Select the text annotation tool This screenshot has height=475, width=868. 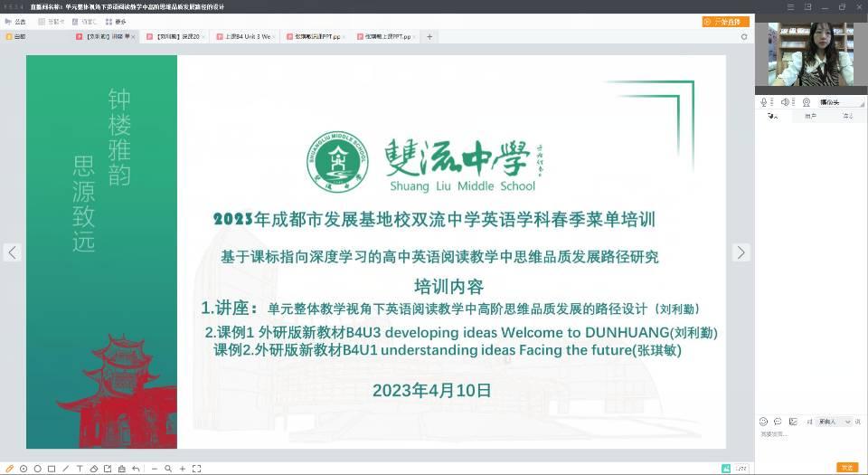pos(80,469)
